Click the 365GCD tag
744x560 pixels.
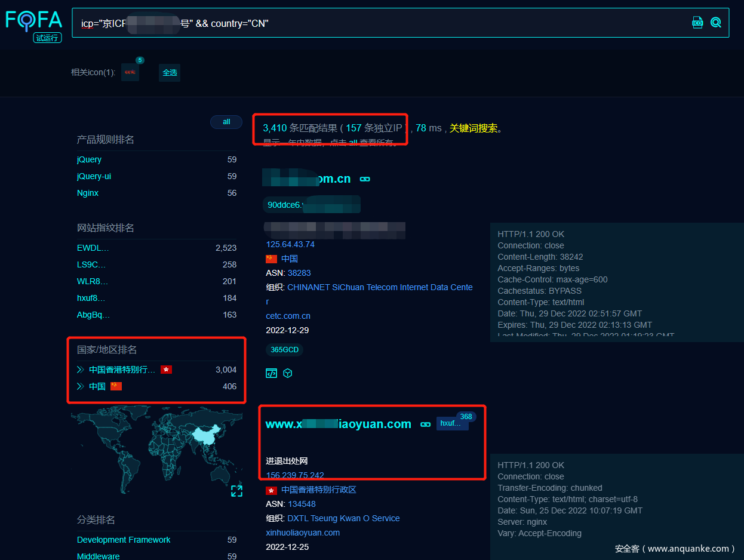(x=284, y=350)
